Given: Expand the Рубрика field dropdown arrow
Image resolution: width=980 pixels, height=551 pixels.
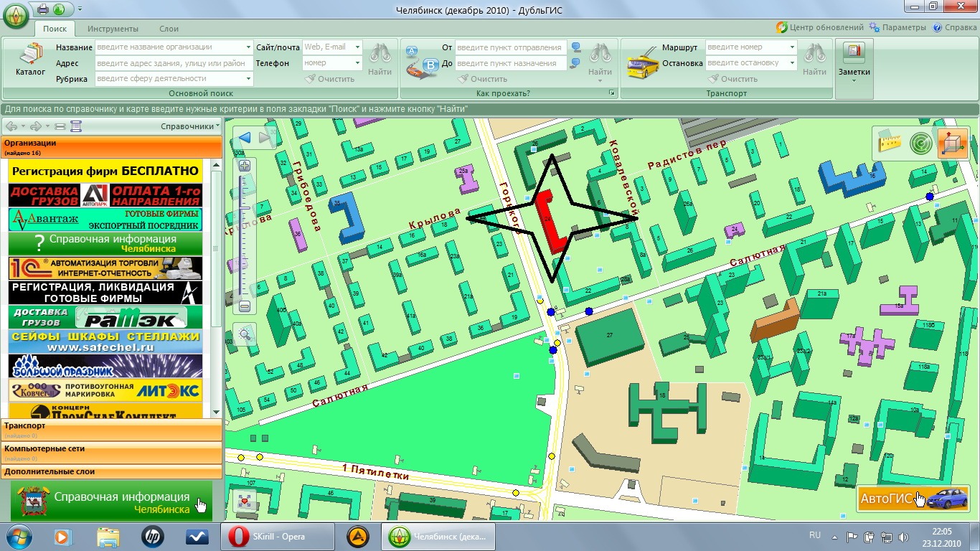Looking at the screenshot, I should point(248,79).
